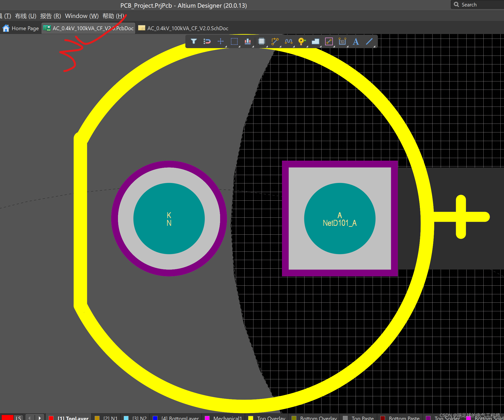Image resolution: width=504 pixels, height=420 pixels.
Task: Expand the place component tool options
Action: tap(266, 46)
